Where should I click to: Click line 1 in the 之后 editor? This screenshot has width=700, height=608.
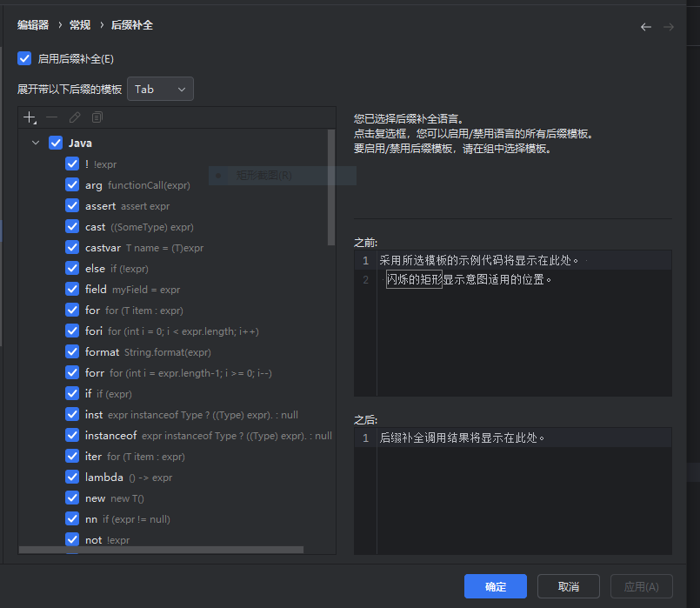click(x=513, y=438)
